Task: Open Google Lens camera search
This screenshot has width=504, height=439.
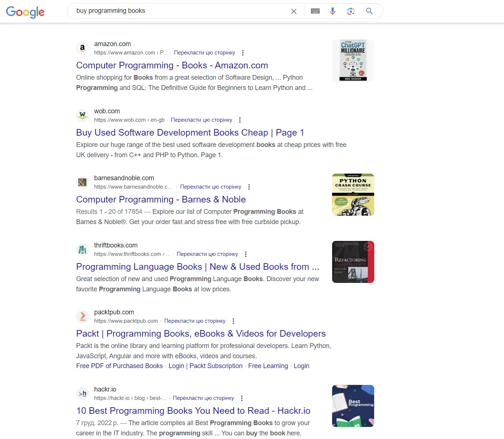Action: 351,11
